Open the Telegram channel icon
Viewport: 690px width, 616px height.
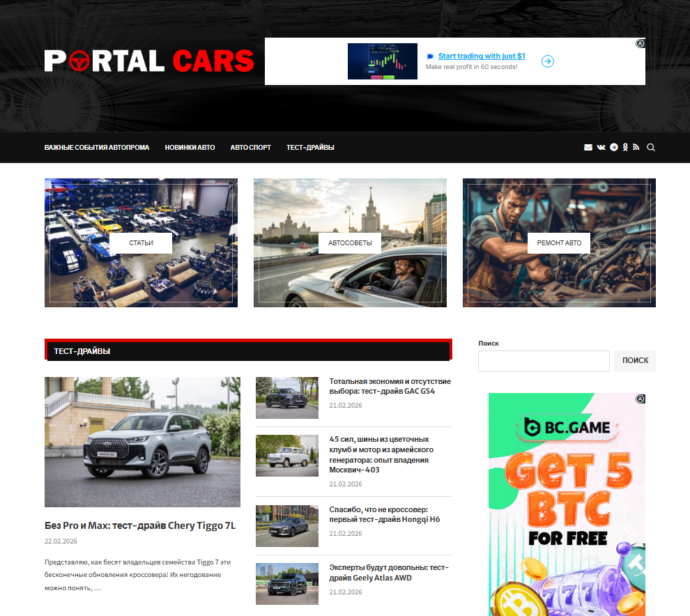point(614,148)
